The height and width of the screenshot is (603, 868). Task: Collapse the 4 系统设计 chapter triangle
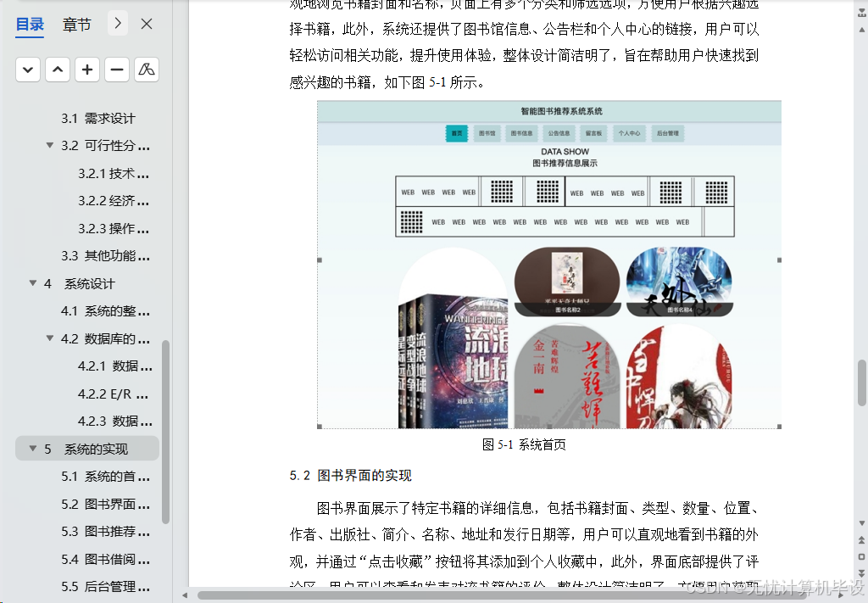click(33, 283)
